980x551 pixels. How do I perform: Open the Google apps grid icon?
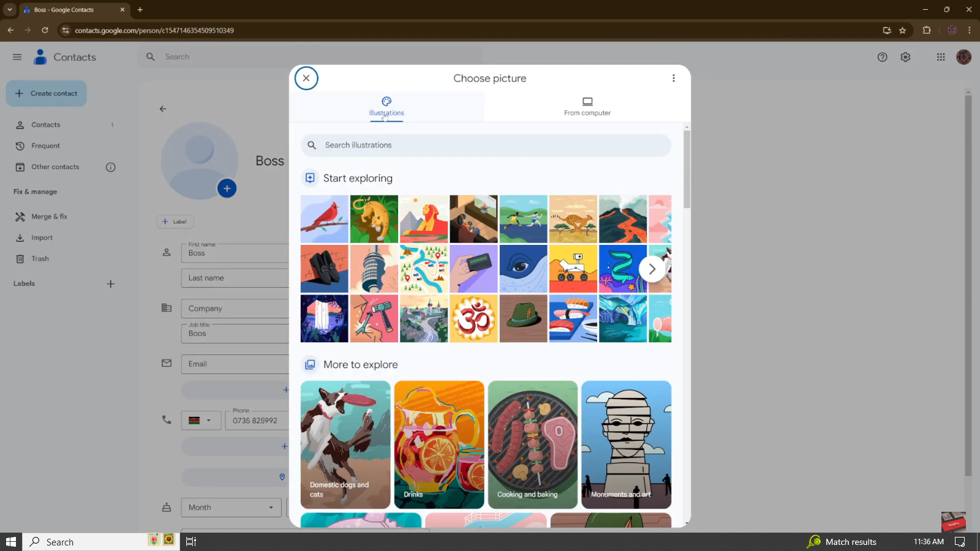[x=940, y=57]
